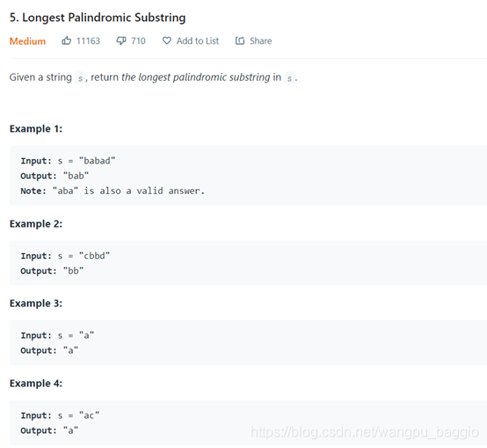Click the Example 1 heading

coord(36,129)
